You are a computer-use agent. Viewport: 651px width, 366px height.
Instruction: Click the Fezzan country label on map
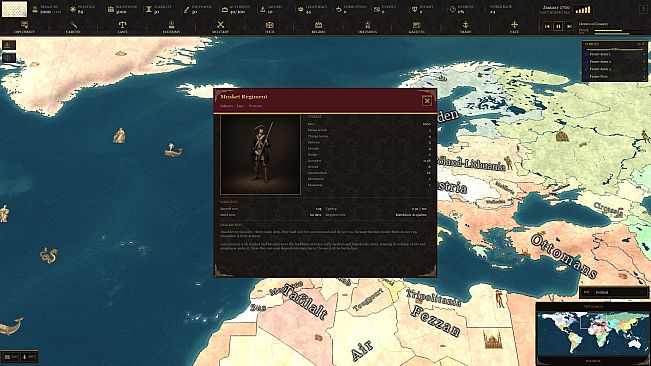click(x=436, y=321)
